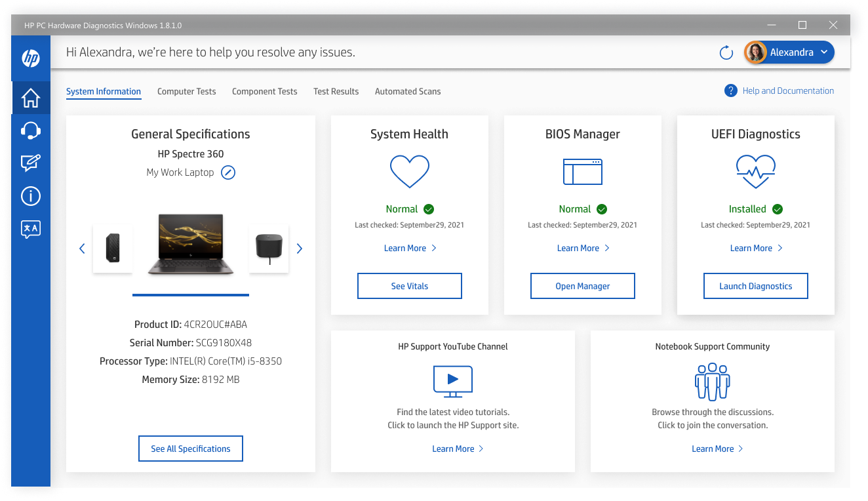
Task: Click Alexandra's profile avatar
Action: click(755, 52)
